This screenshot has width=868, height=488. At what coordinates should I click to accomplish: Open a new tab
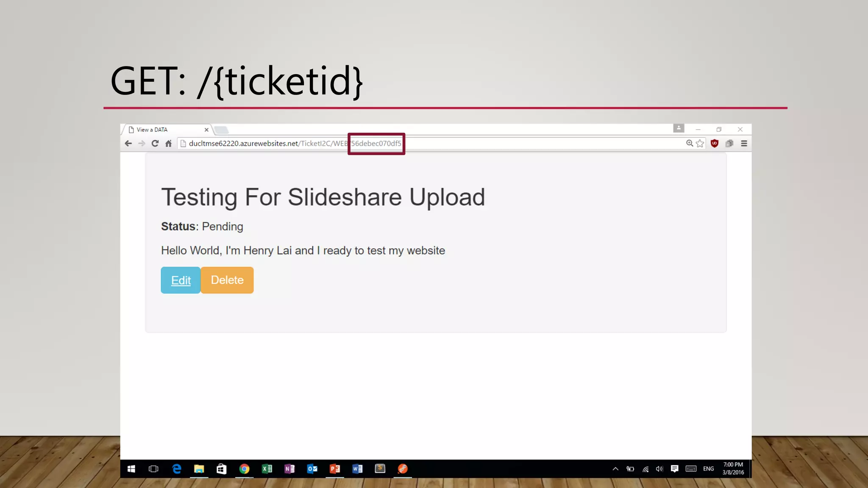(221, 130)
